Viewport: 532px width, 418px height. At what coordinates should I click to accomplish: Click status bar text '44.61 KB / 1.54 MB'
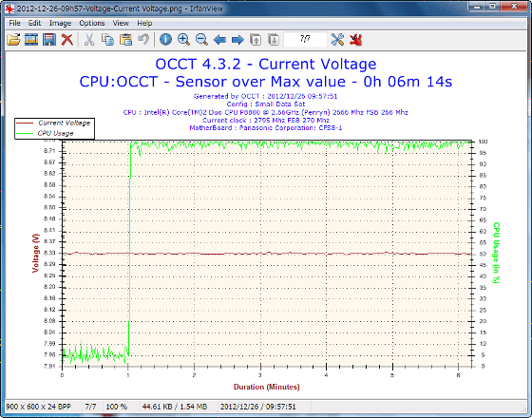pyautogui.click(x=175, y=407)
